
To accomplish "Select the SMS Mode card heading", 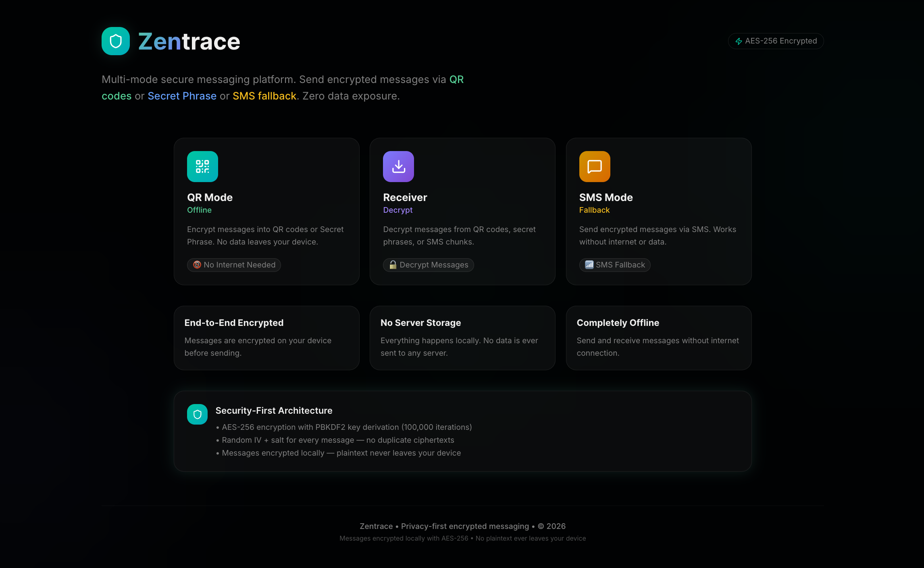I will coord(606,197).
